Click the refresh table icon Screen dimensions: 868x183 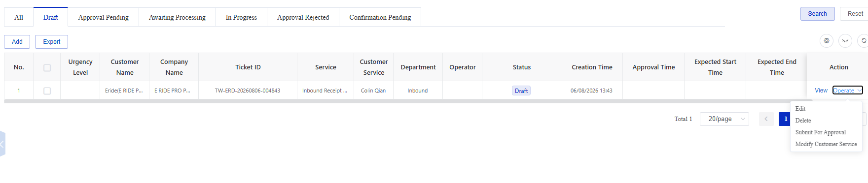pyautogui.click(x=863, y=41)
